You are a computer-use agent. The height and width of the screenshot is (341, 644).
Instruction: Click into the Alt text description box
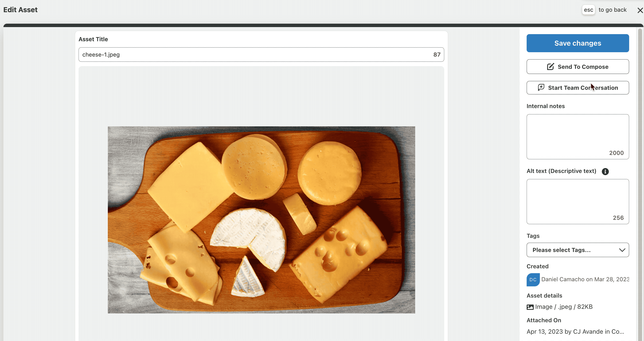[577, 201]
